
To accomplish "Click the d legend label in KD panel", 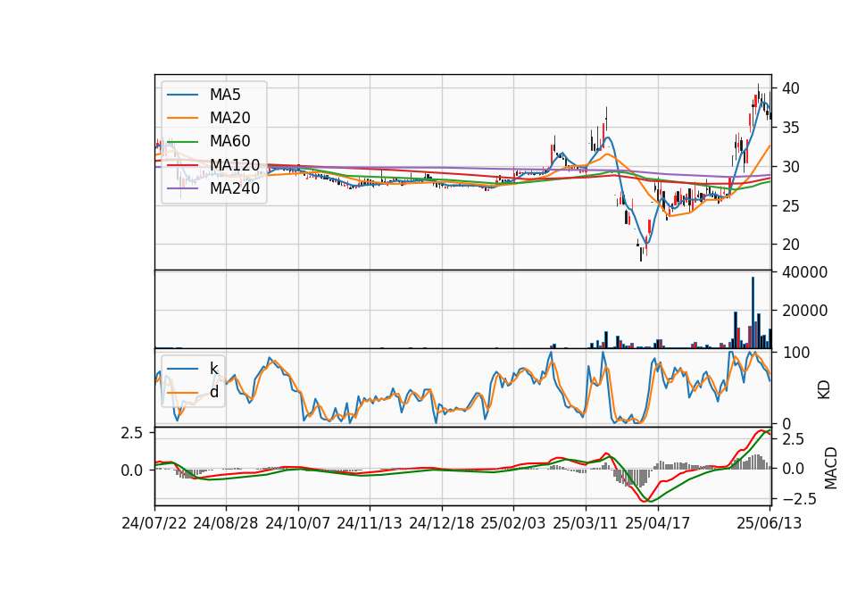I will click(213, 392).
